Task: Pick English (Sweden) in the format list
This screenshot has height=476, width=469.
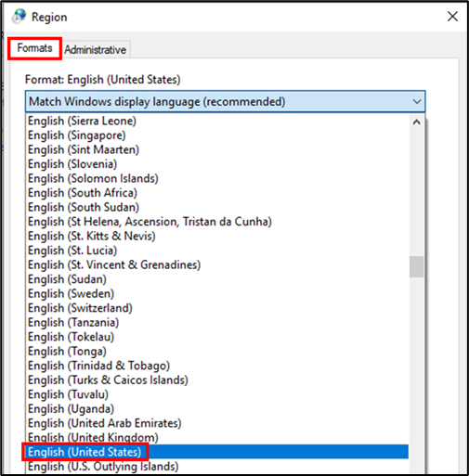Action: (217, 293)
